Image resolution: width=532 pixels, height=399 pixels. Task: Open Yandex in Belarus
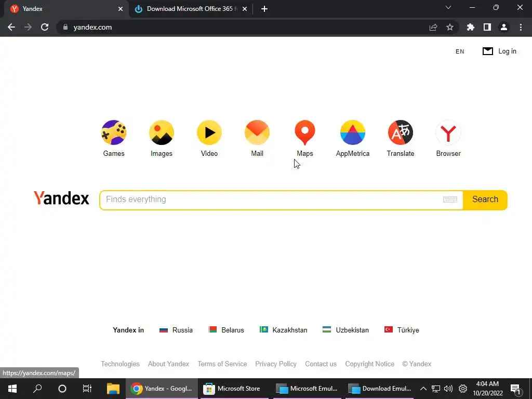[x=227, y=330]
